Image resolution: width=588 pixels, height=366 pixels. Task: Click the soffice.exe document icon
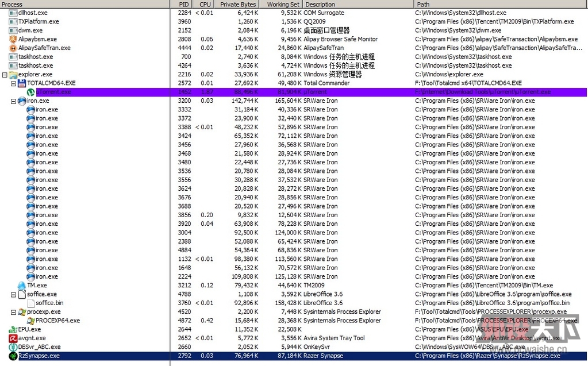22,294
